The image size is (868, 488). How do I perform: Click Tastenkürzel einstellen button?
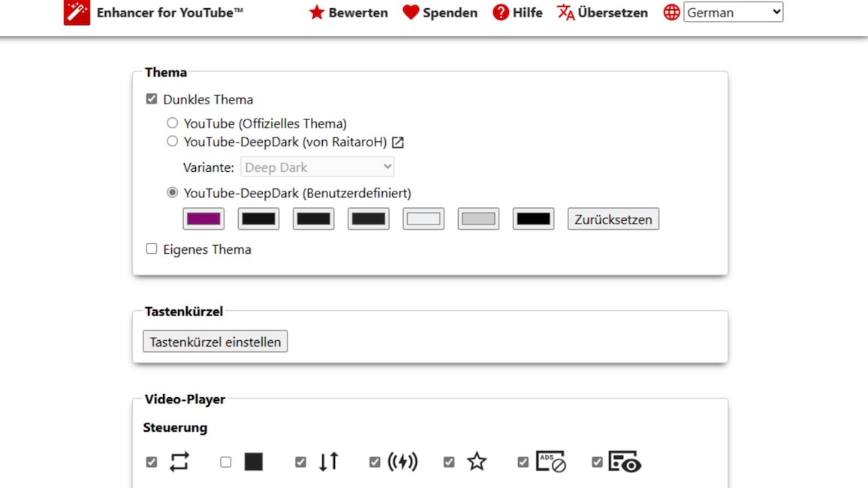tap(215, 341)
